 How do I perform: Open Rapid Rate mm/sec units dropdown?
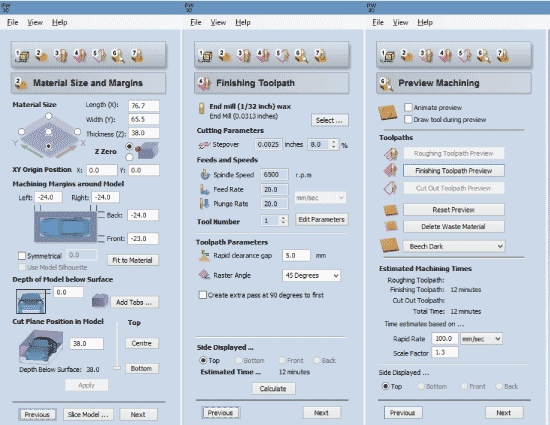[x=481, y=339]
